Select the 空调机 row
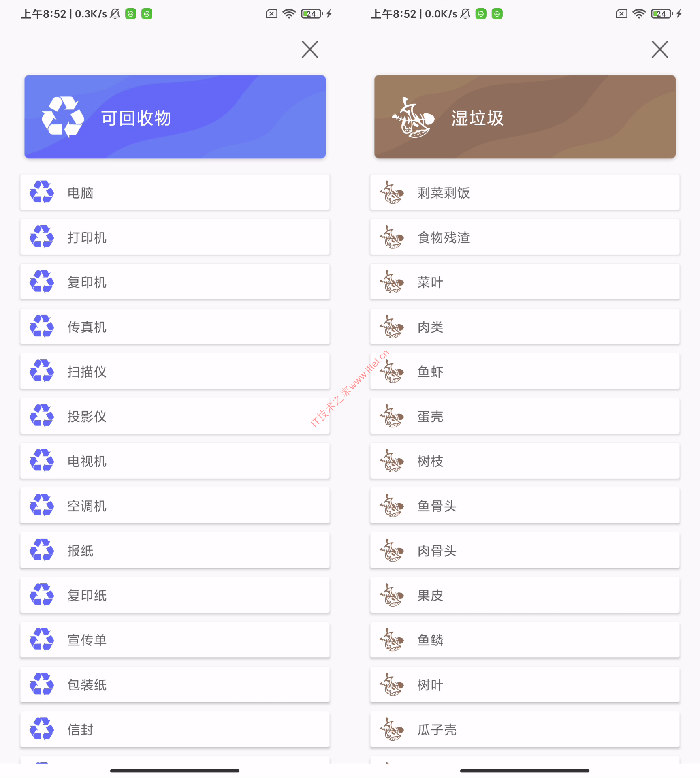The width and height of the screenshot is (700, 778). 175,506
